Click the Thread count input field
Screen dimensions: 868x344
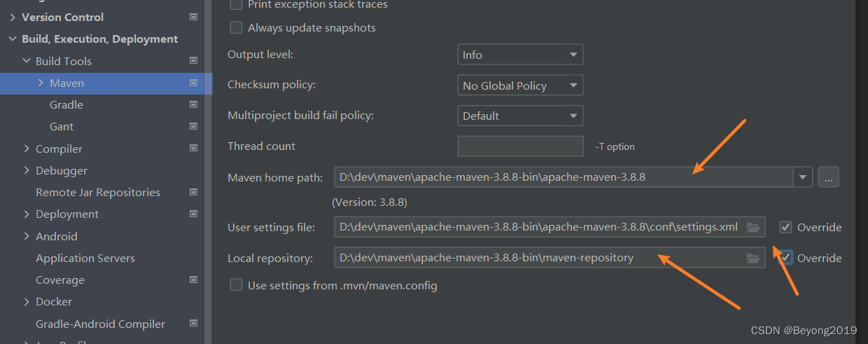click(x=520, y=146)
